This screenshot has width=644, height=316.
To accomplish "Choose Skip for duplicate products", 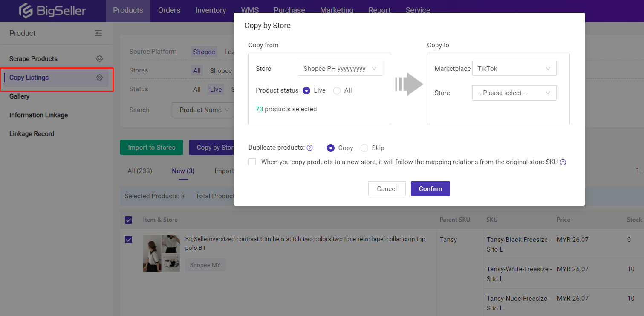I will pos(364,148).
